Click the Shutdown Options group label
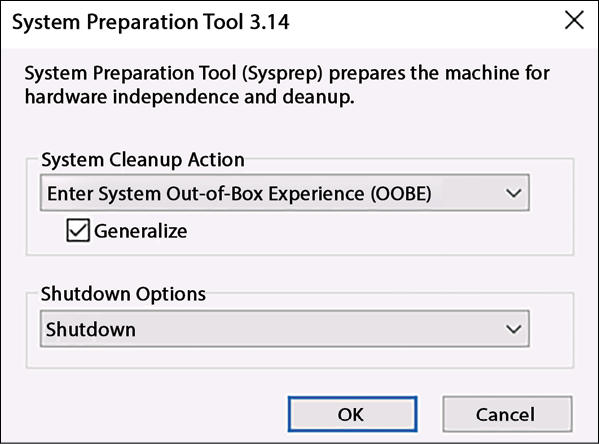The width and height of the screenshot is (599, 444). 123,294
